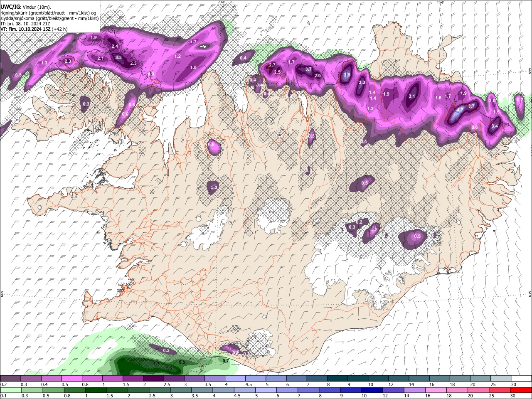The image size is (532, 399).
Task: Pick the upper legend swatch starting at 2
Action: tap(153, 378)
